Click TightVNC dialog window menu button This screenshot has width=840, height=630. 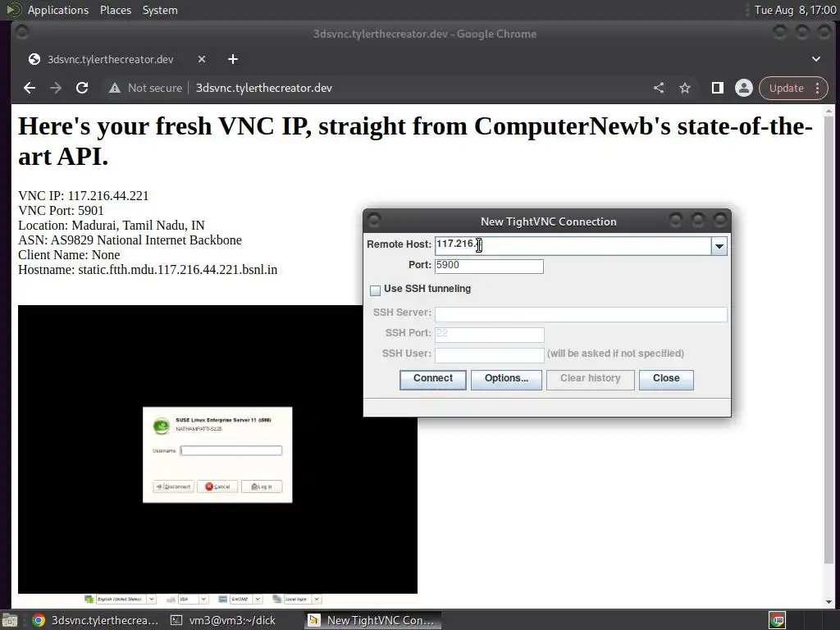[374, 220]
